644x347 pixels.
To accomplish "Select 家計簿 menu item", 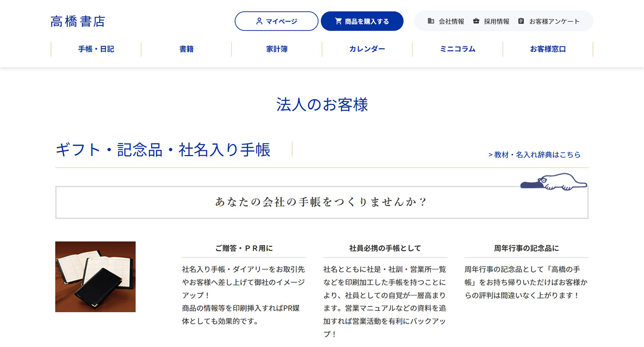I will 277,49.
